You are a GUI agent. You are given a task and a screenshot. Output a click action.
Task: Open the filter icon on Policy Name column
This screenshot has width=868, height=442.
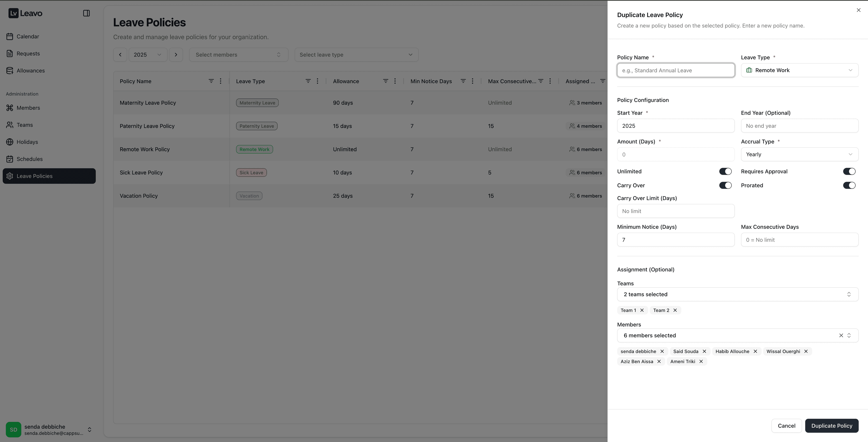pyautogui.click(x=211, y=81)
